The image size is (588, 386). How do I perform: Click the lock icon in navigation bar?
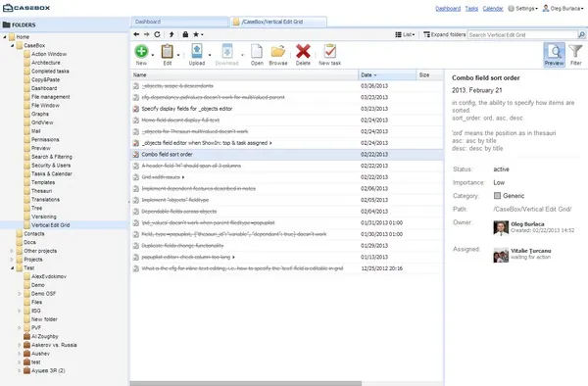(185, 34)
